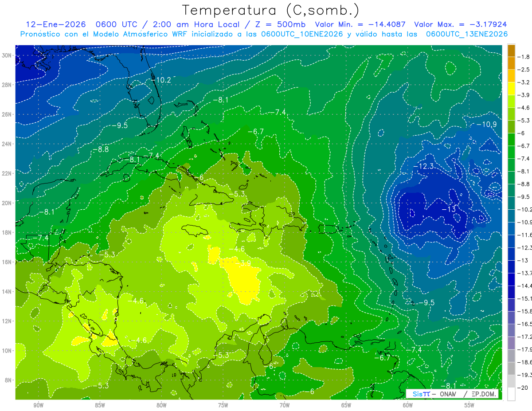Pick the dark blue swatch between -13.7 and -14.4
Viewport: 532px width, 411px height.
[511, 279]
